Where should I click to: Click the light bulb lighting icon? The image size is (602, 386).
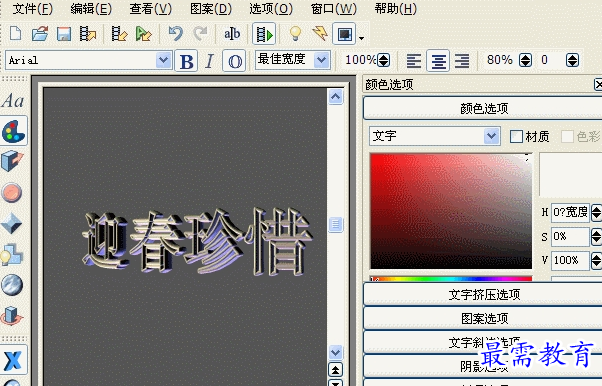coord(295,33)
